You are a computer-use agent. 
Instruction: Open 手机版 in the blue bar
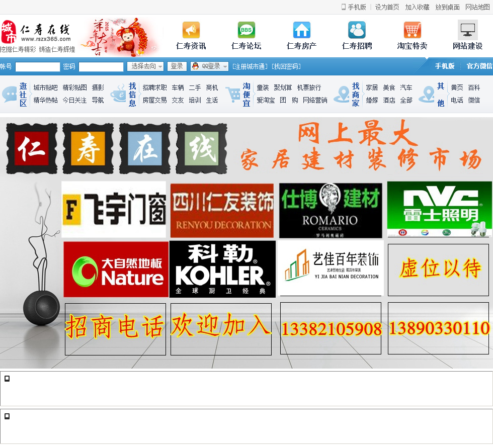pyautogui.click(x=445, y=66)
